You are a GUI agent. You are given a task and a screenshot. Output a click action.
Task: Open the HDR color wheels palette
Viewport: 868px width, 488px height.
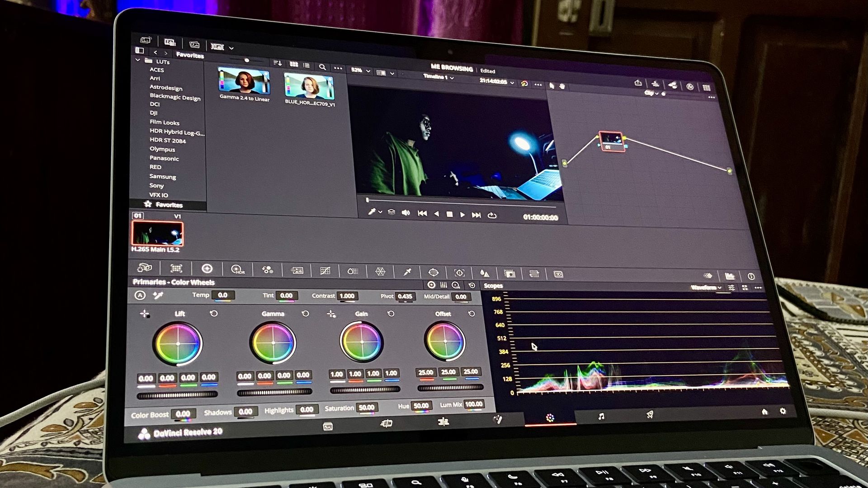(x=237, y=269)
